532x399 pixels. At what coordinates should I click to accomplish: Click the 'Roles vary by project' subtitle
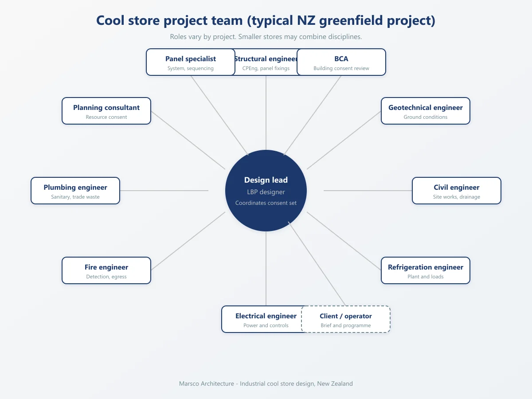point(266,37)
